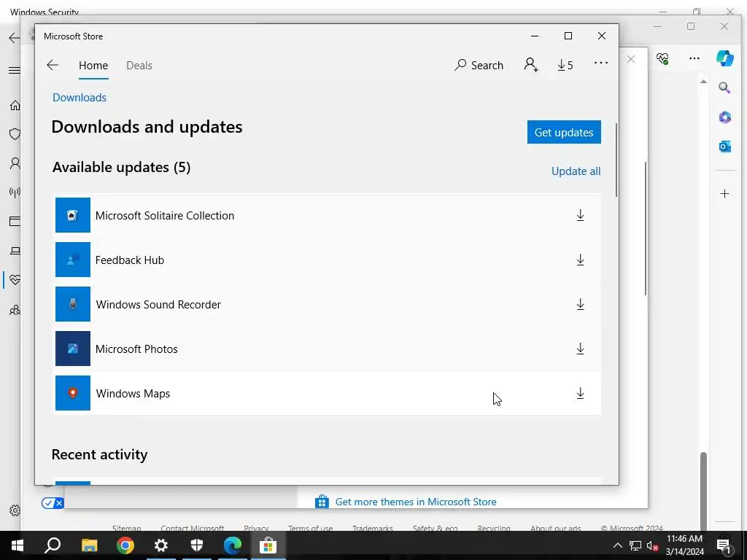Open the Windows Security hamburger menu
Image resolution: width=747 pixels, height=560 pixels.
pos(15,71)
